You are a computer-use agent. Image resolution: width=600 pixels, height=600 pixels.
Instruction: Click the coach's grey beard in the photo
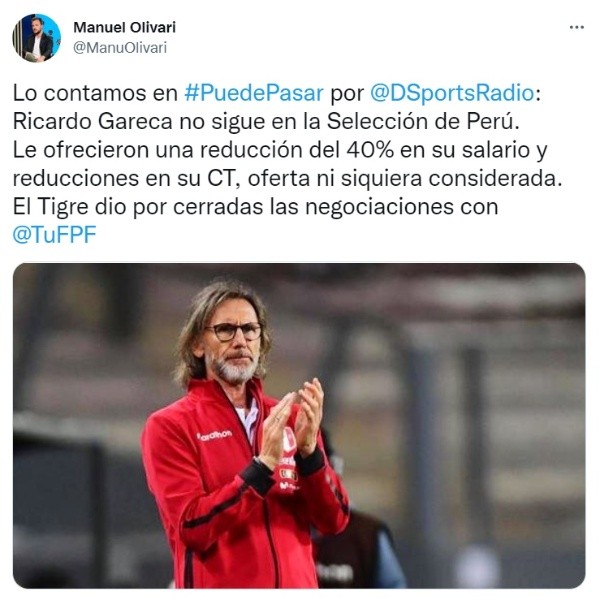click(x=233, y=369)
